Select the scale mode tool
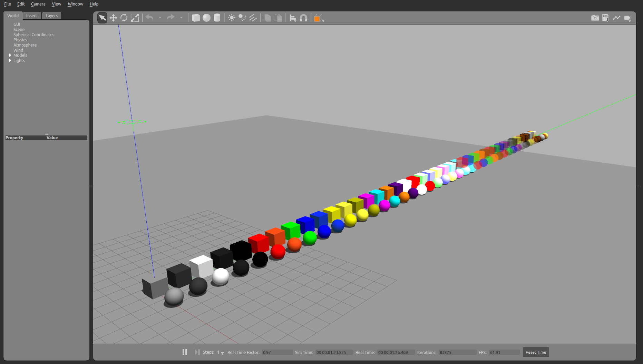Image resolution: width=643 pixels, height=364 pixels. click(x=135, y=18)
